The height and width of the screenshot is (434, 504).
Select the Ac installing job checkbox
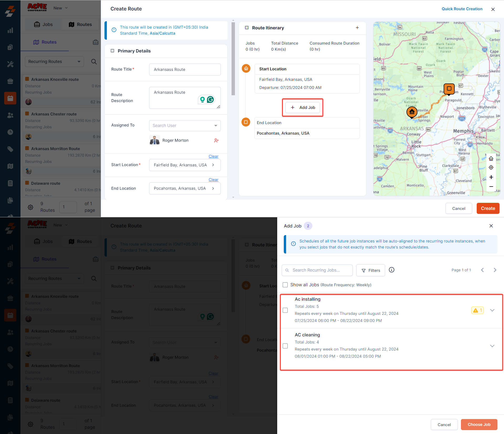tap(285, 310)
